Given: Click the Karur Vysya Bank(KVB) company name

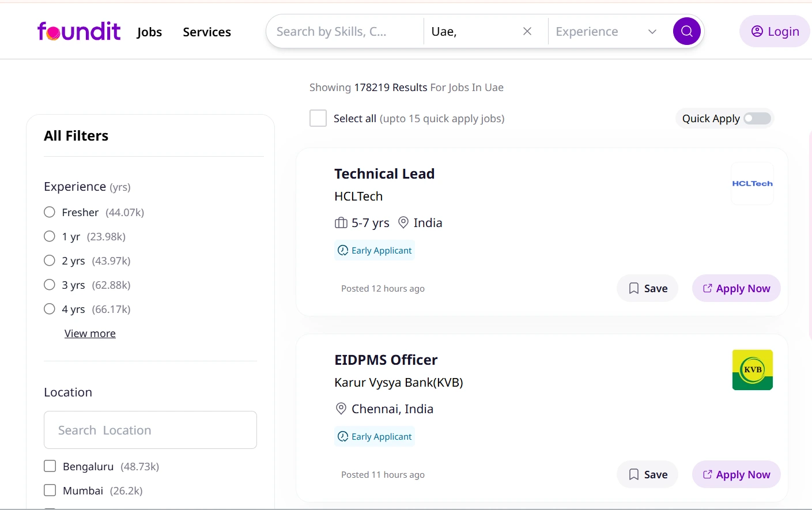Looking at the screenshot, I should click(399, 382).
